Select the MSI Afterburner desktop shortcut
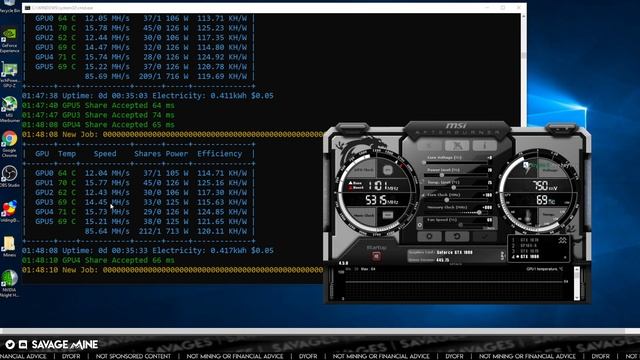The width and height of the screenshot is (640, 360). pyautogui.click(x=9, y=109)
